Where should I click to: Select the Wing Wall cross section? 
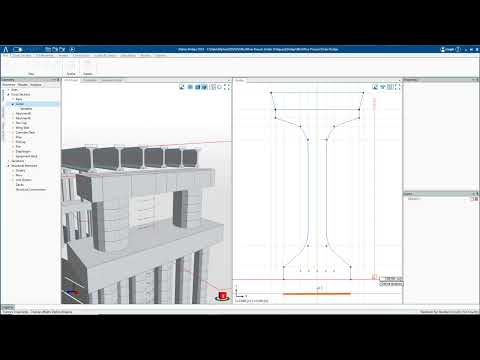[x=22, y=128]
